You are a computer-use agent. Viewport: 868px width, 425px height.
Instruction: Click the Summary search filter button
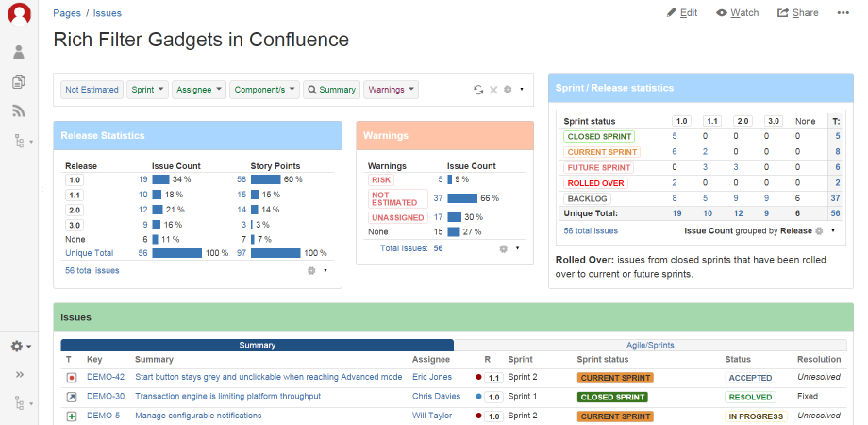(x=331, y=90)
